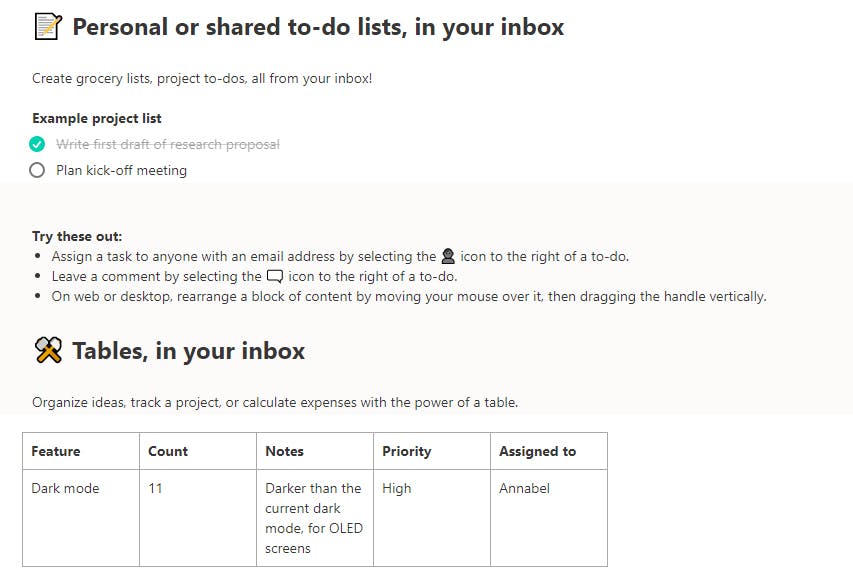Screen dimensions: 853x581
Task: Check off the Plan kick-off meeting to-do
Action: click(38, 170)
